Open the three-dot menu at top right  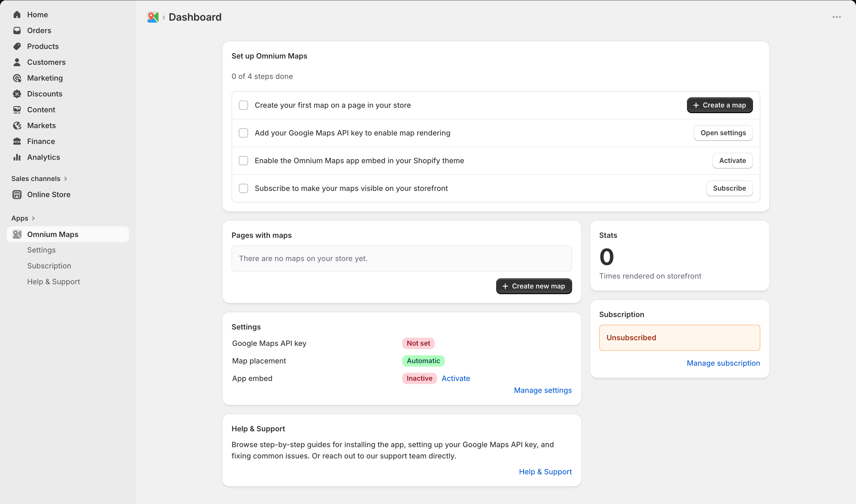coord(836,17)
